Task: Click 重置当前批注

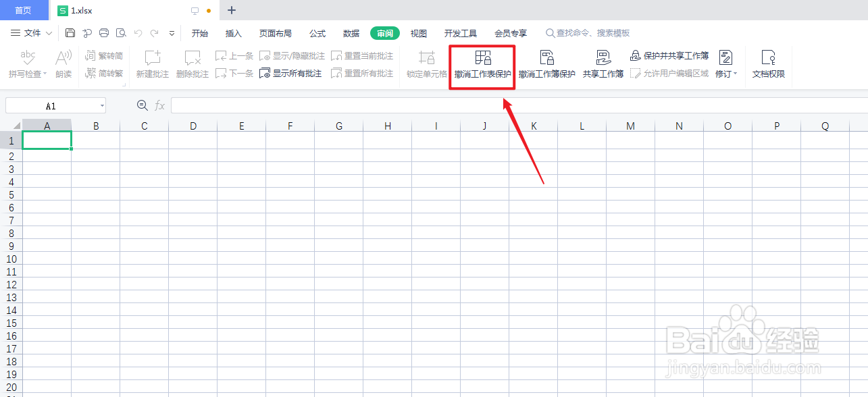Action: point(362,56)
